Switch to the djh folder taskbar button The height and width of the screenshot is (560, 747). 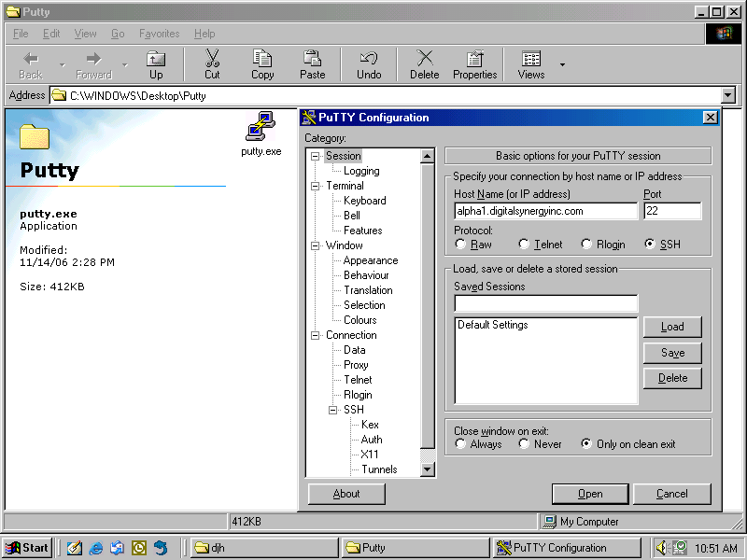(264, 548)
